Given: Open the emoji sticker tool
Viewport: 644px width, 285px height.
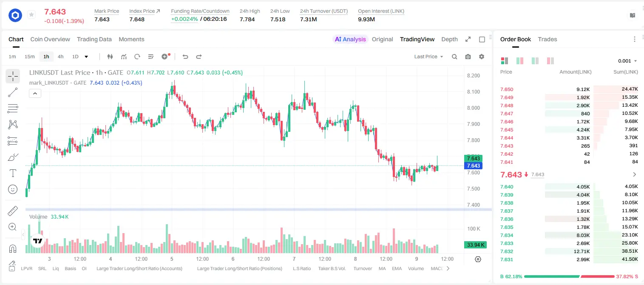Looking at the screenshot, I should (x=13, y=189).
